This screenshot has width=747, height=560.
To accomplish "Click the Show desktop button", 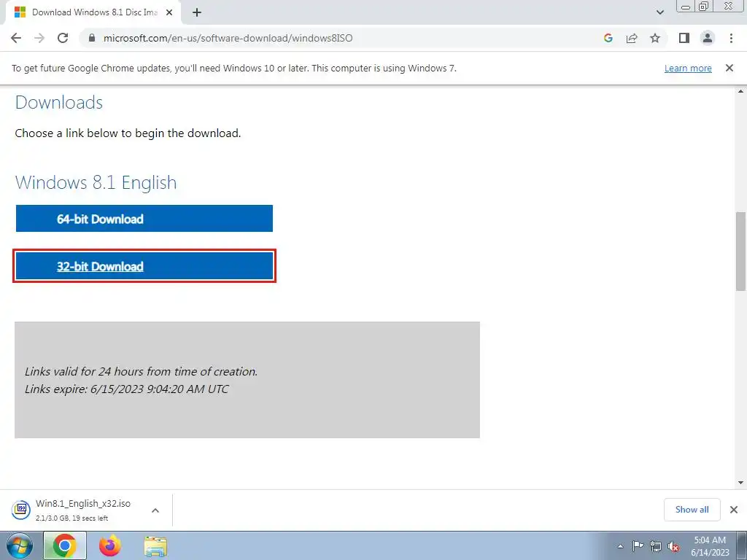I will tap(742, 546).
